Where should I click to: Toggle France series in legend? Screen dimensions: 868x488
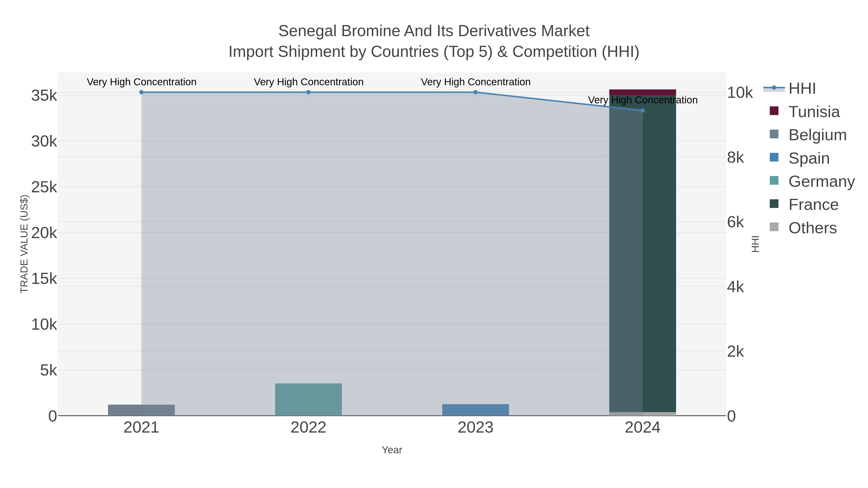(804, 204)
